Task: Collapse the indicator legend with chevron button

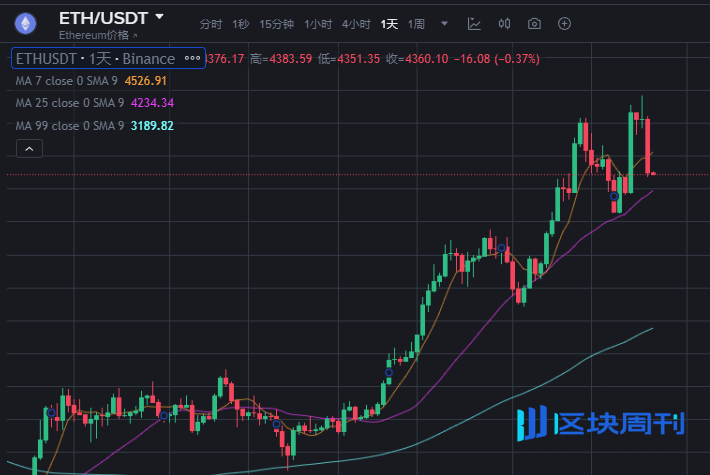Action: coord(29,149)
